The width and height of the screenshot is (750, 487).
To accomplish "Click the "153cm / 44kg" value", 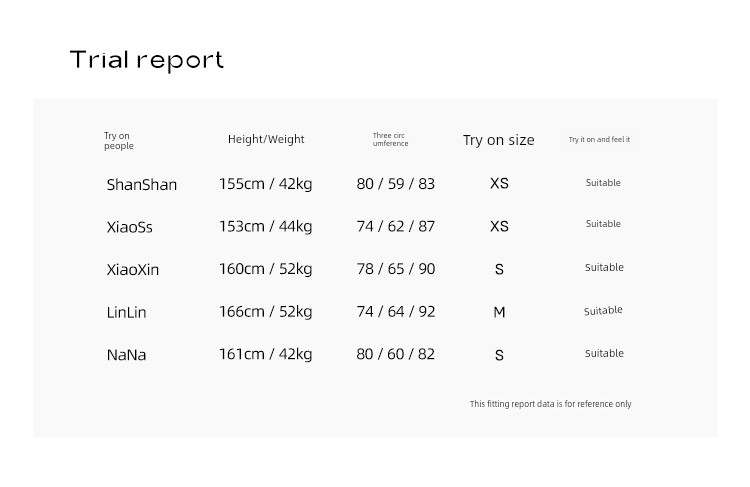I will 265,226.
